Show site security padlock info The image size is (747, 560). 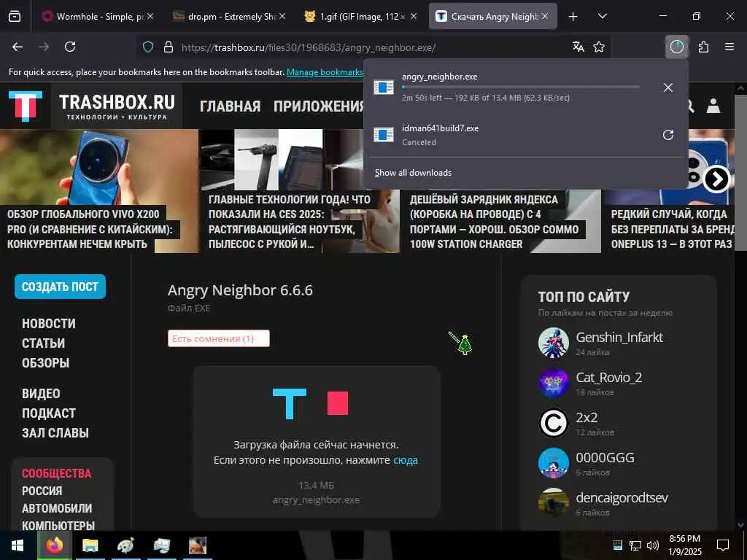169,47
